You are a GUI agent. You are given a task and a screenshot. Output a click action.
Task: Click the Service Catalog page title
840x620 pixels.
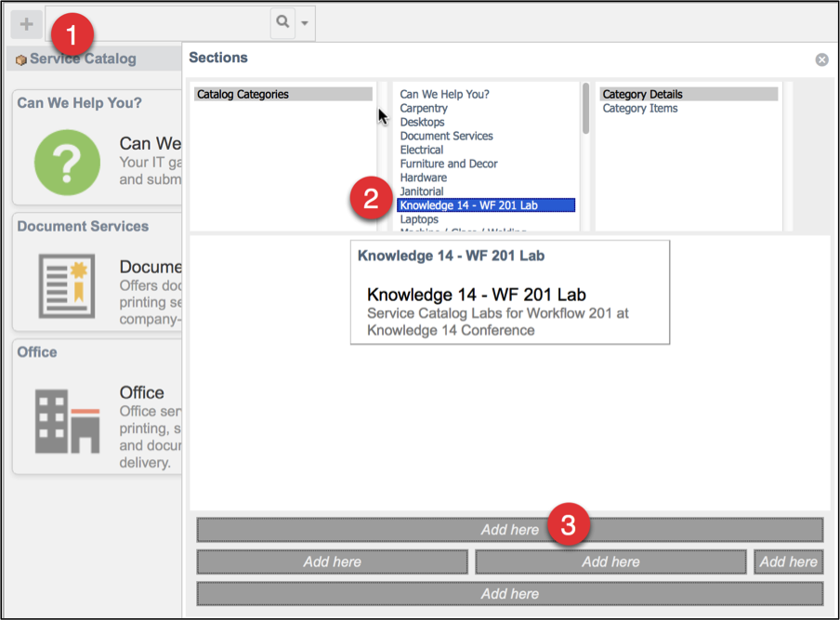click(x=83, y=59)
